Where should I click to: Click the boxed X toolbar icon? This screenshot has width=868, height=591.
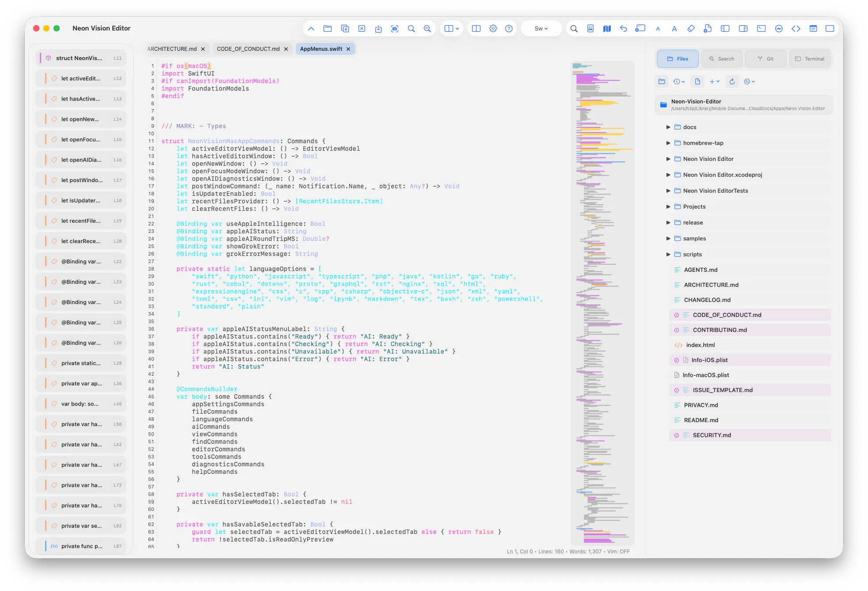362,29
